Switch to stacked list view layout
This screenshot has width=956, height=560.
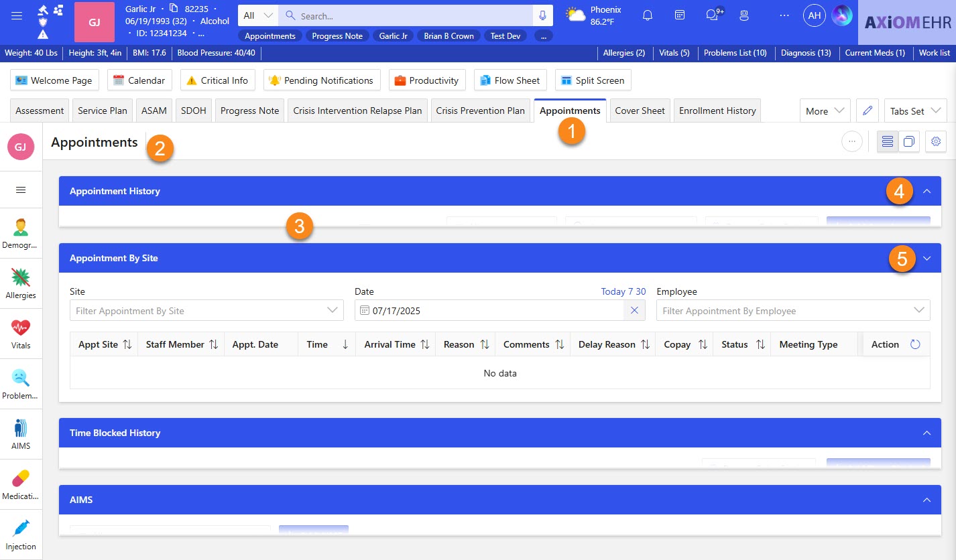coord(888,141)
